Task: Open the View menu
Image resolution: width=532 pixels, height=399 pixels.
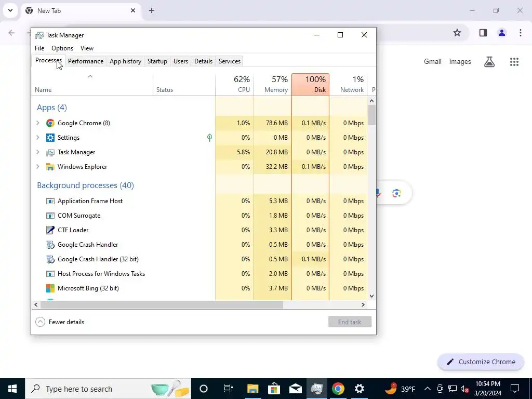Action: click(87, 48)
